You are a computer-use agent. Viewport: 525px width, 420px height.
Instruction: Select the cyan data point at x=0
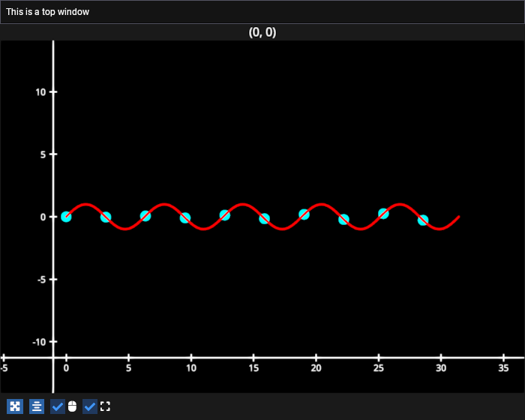coord(67,217)
